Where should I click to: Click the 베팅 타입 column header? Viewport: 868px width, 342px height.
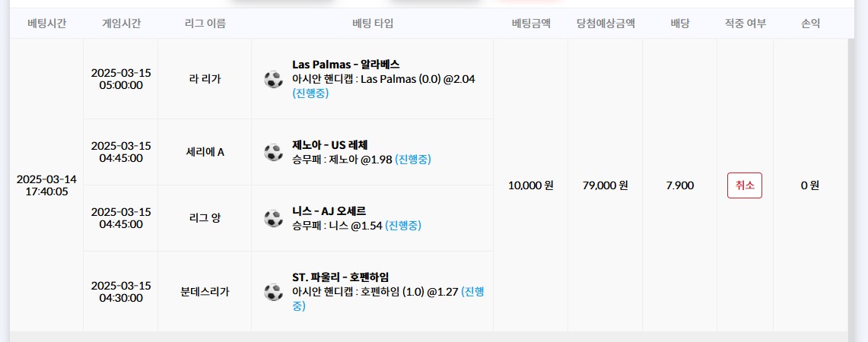pos(373,24)
